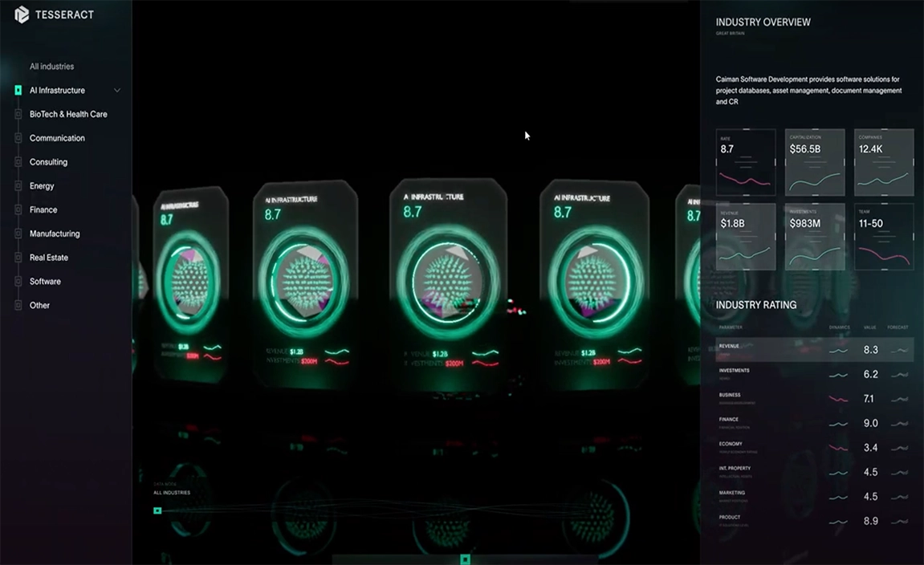Click the Finance row forecast sparkline icon

pyautogui.click(x=899, y=424)
